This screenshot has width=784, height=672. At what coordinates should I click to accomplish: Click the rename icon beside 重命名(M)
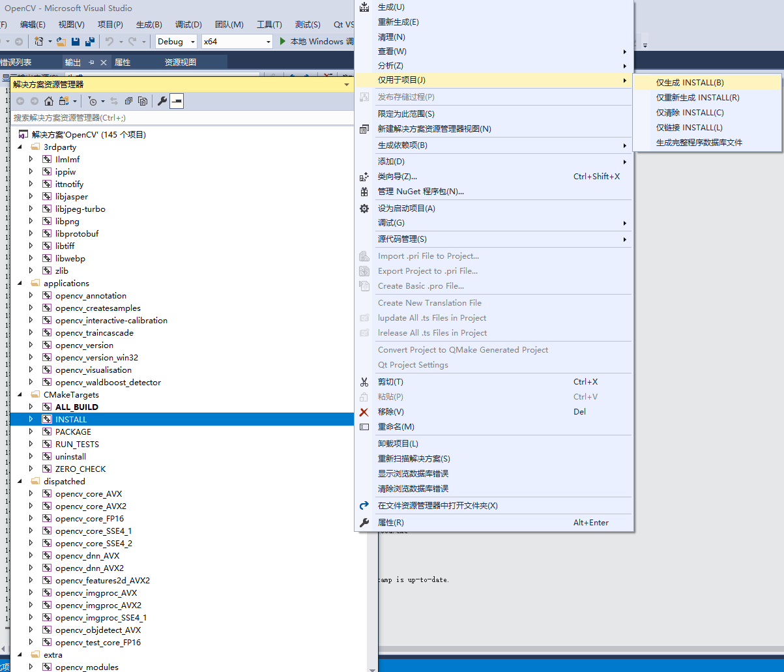pyautogui.click(x=364, y=427)
